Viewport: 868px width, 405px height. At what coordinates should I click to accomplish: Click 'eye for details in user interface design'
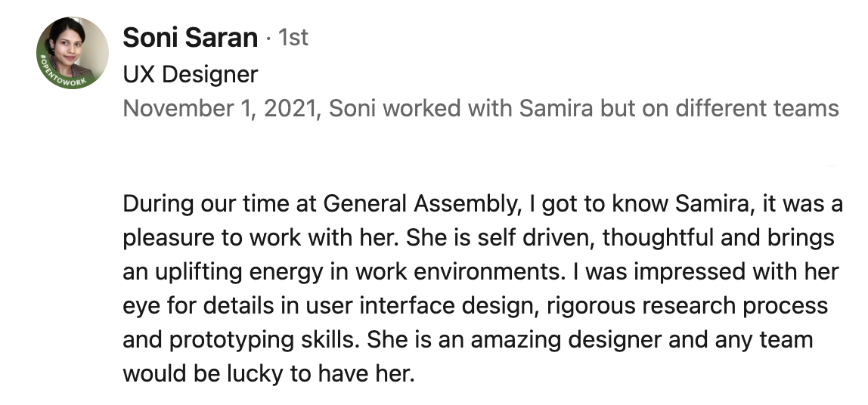(331, 305)
